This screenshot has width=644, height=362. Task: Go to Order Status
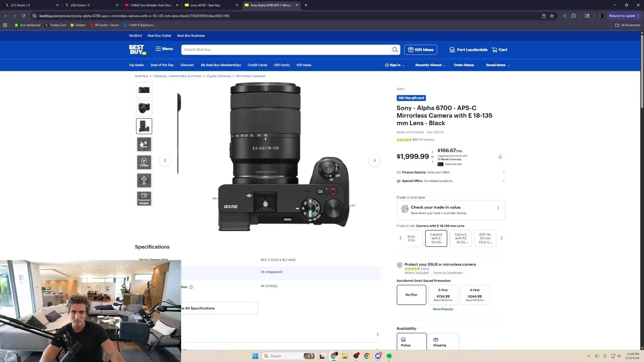464,65
